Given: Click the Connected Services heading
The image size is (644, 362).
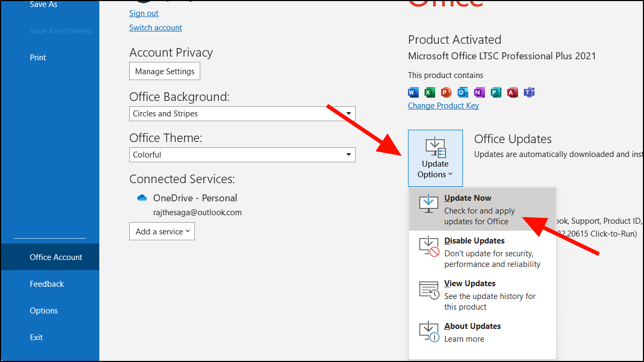Looking at the screenshot, I should pos(182,179).
